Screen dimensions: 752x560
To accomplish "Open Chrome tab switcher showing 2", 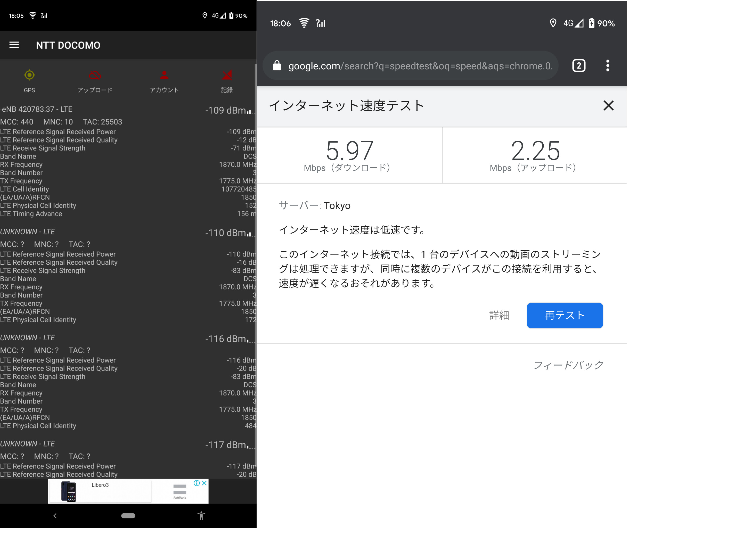I will pos(578,65).
